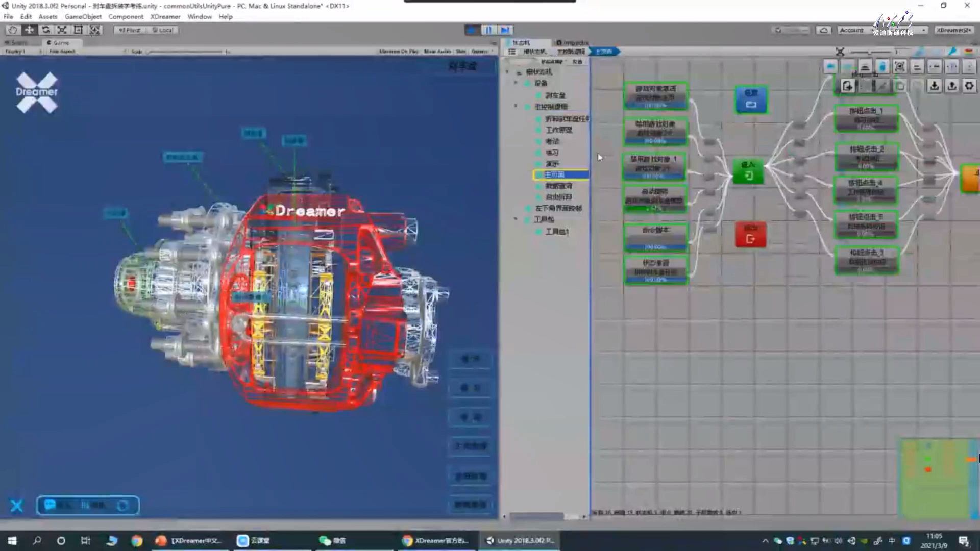Image resolution: width=980 pixels, height=551 pixels.
Task: Adjust the state machine canvas zoom slider
Action: pyautogui.click(x=872, y=52)
